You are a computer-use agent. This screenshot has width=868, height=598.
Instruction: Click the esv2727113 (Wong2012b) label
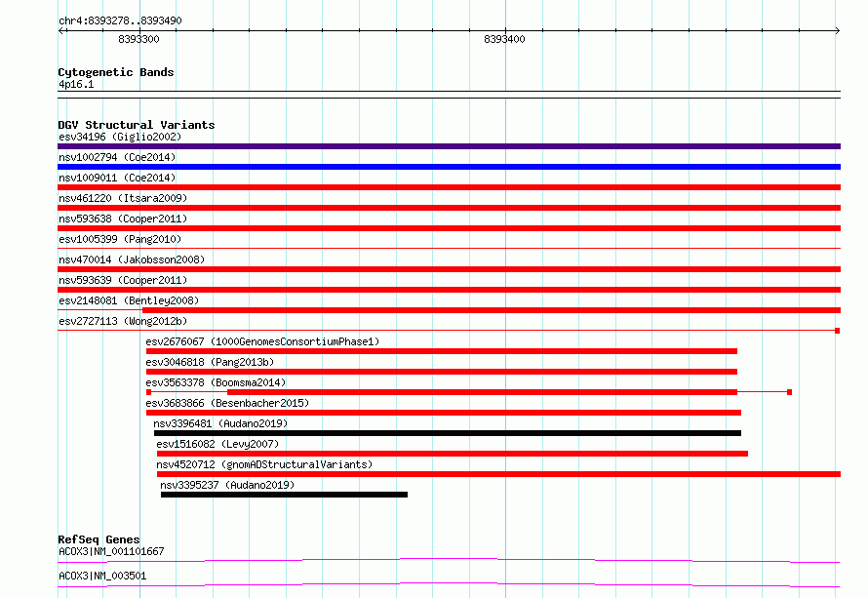tap(123, 321)
